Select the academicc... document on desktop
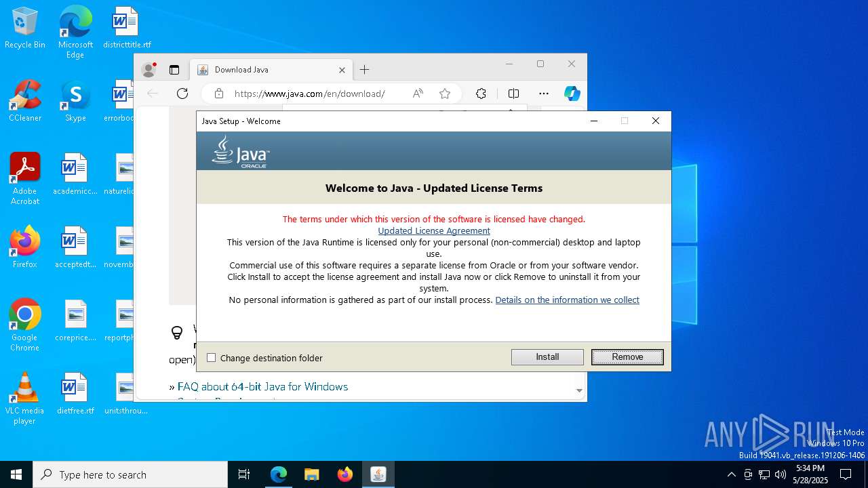 click(75, 175)
